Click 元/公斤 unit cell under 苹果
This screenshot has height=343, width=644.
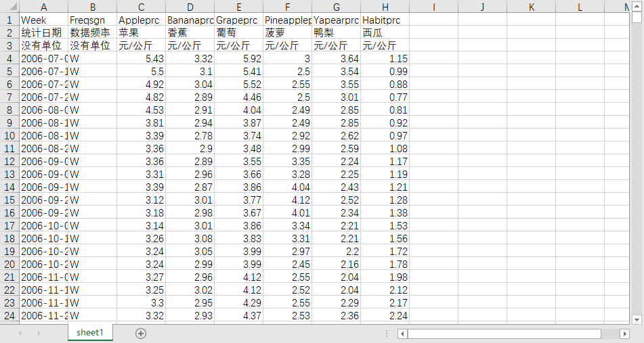tap(142, 45)
